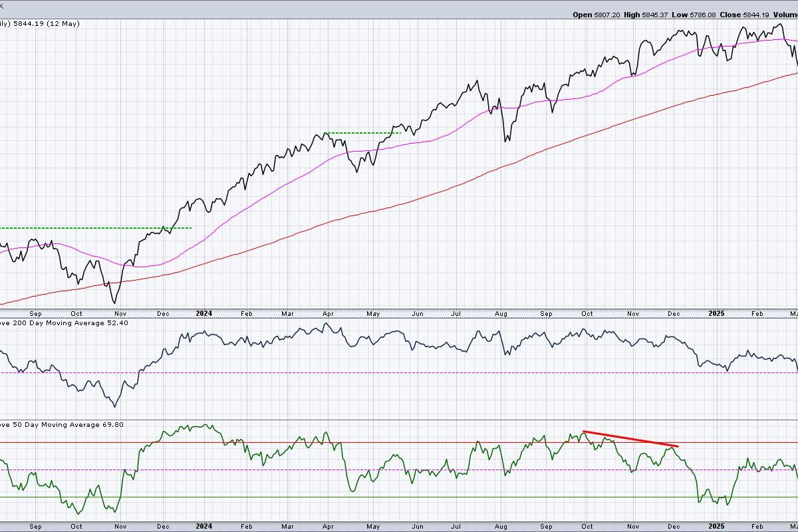
Task: Click the "Aug" label under the price chart
Action: coord(501,313)
